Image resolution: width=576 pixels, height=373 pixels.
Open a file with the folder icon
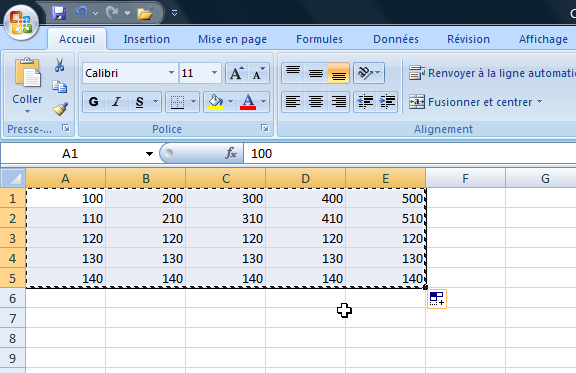[145, 14]
